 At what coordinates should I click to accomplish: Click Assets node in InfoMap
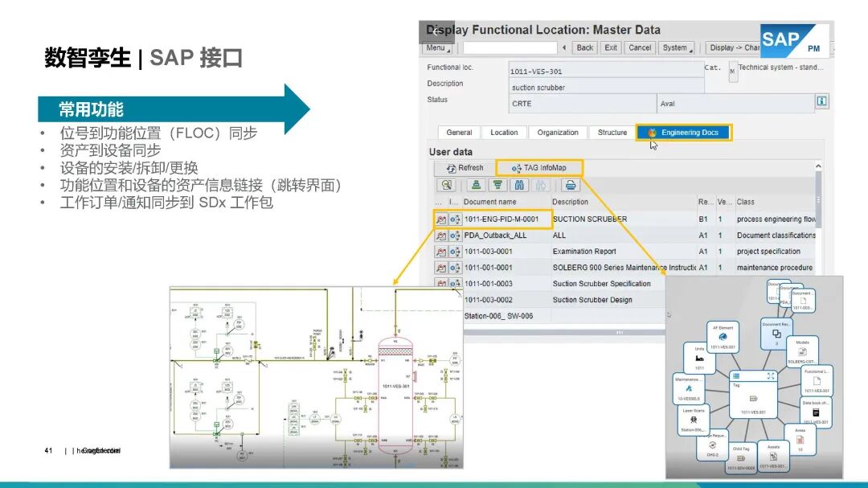(773, 457)
